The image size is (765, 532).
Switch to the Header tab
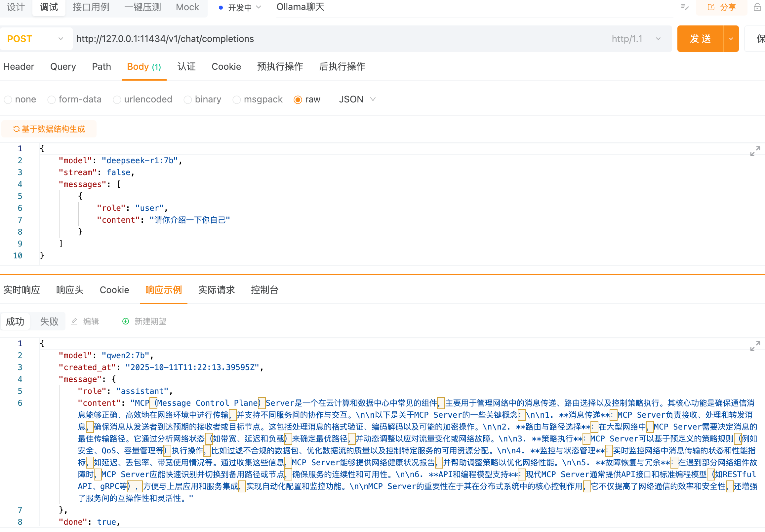point(19,67)
